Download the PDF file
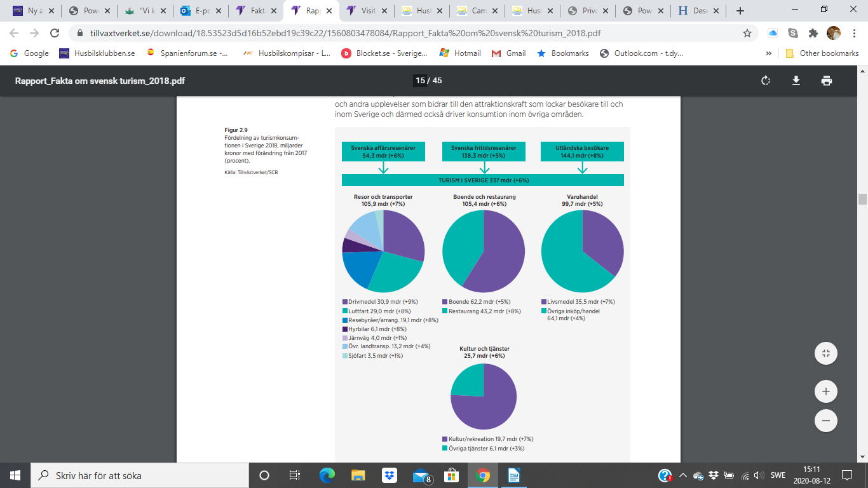868x488 pixels. click(796, 81)
